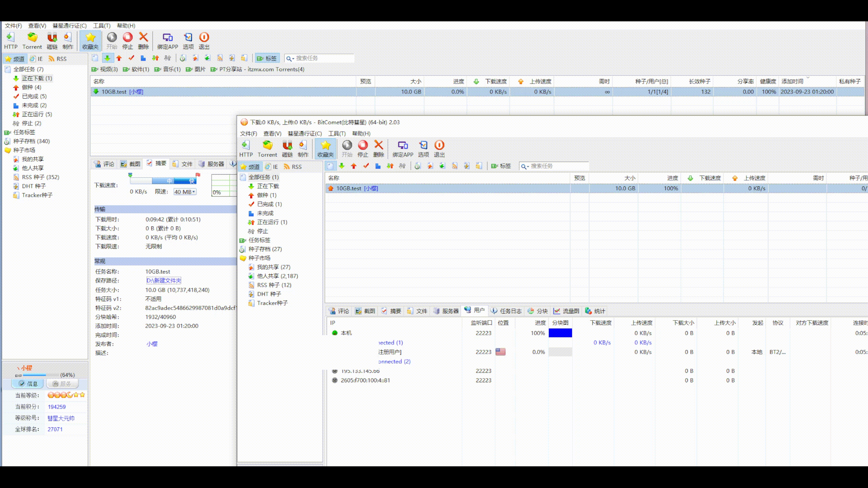
Task: Open 帮助(H) menu in front window
Action: 361,134
